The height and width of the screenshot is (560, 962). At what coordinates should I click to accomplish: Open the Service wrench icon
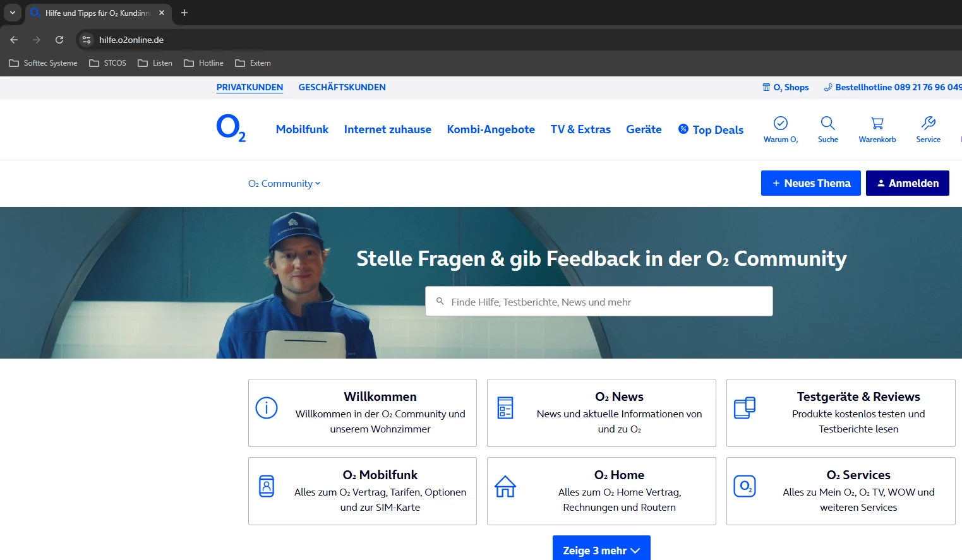(929, 123)
